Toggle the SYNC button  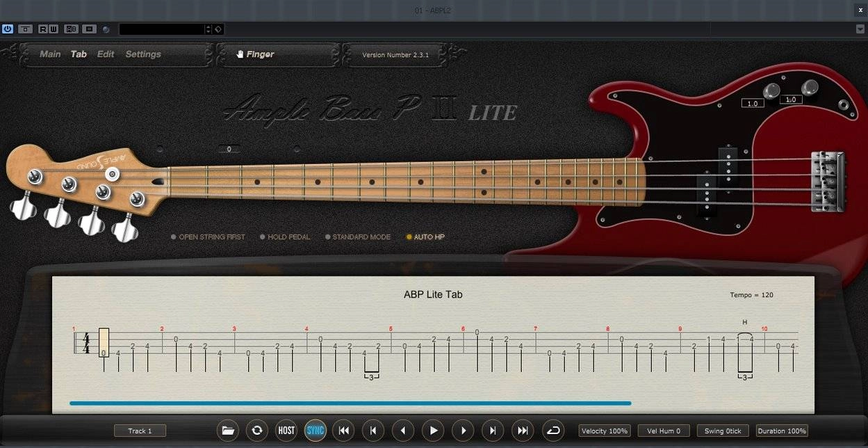click(x=316, y=431)
